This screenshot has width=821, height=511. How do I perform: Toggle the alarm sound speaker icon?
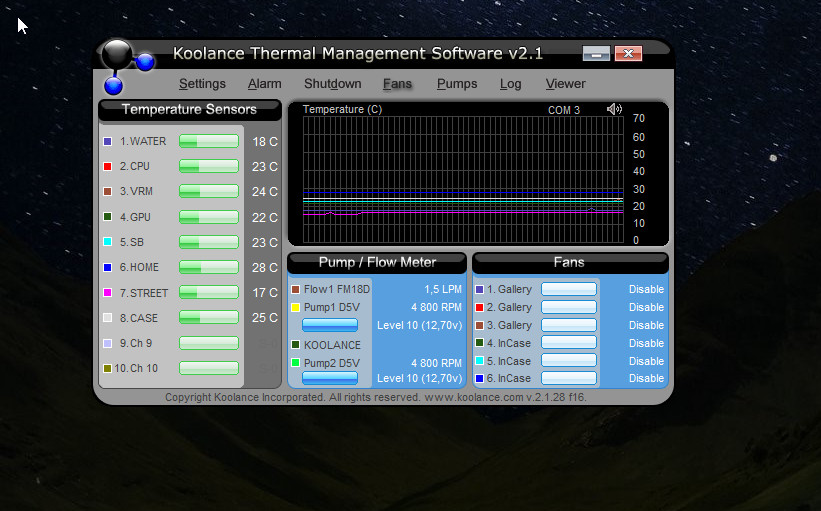[x=614, y=109]
